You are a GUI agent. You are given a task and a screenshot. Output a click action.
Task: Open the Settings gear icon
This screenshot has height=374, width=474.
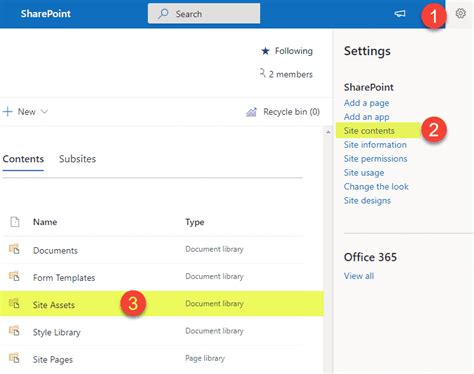[460, 13]
